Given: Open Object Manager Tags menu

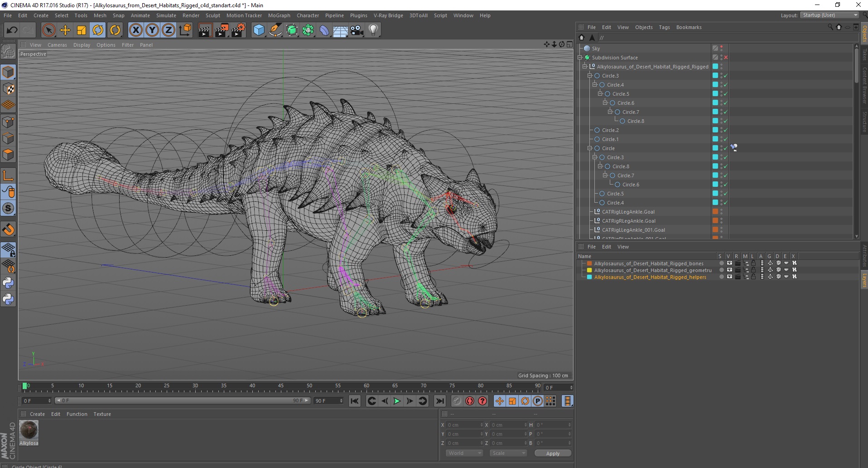Looking at the screenshot, I should [x=664, y=27].
